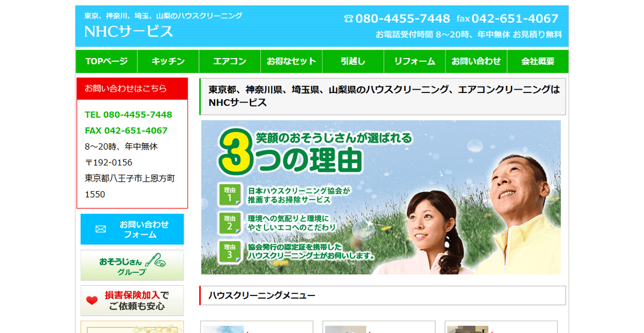Select お問い合わせ in the green nav bar

click(x=476, y=61)
